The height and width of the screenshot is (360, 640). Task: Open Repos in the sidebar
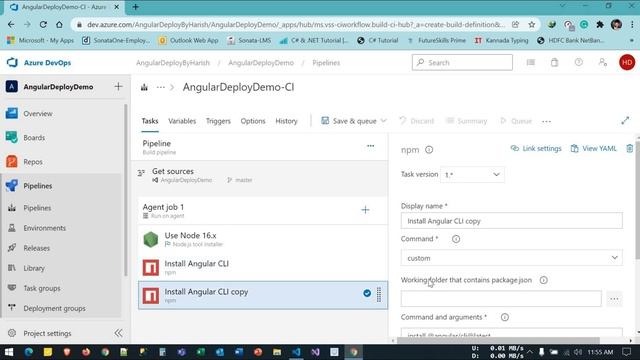click(33, 162)
